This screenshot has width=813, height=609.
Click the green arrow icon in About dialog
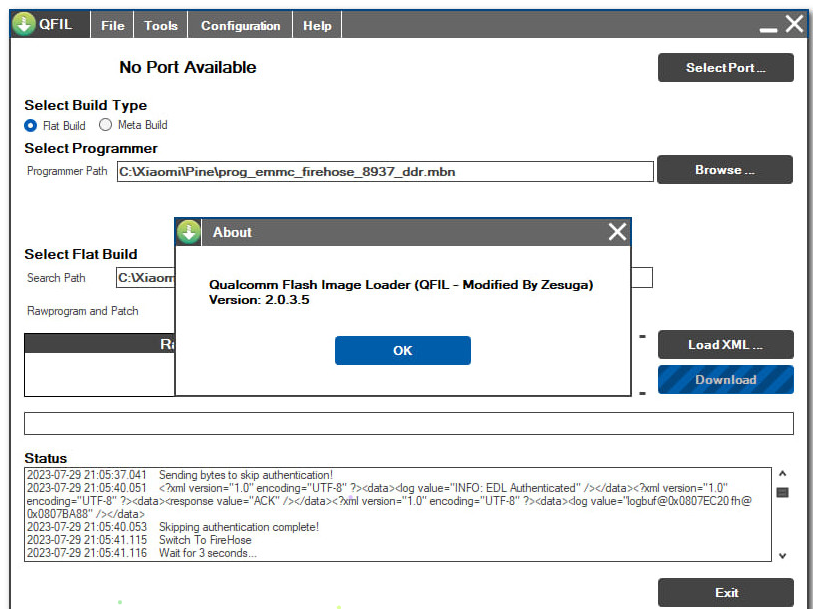point(189,232)
